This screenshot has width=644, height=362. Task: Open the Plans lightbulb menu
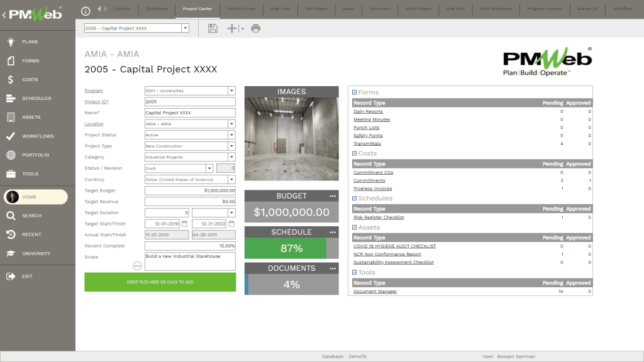(x=11, y=41)
